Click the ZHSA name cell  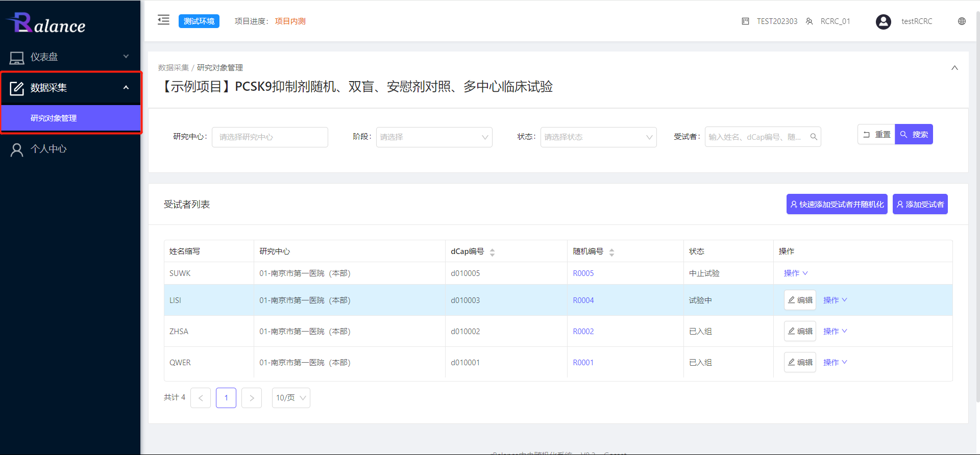(209, 332)
